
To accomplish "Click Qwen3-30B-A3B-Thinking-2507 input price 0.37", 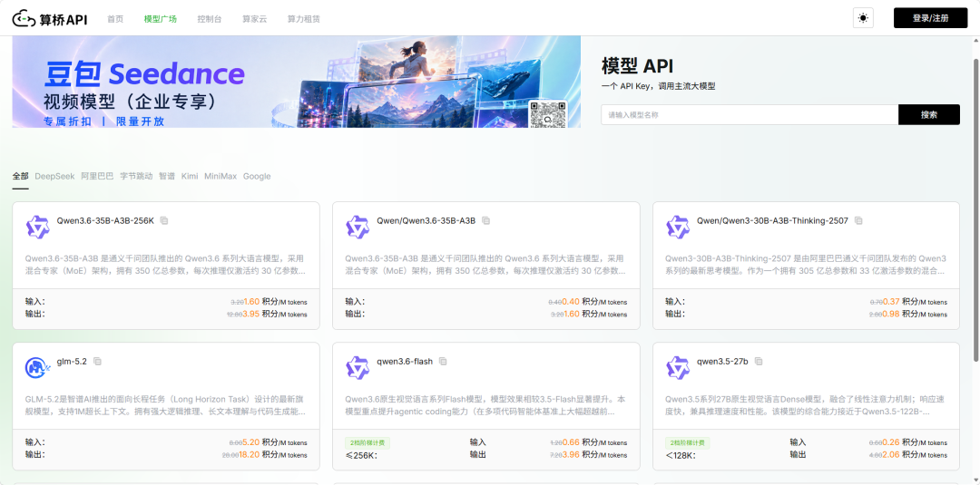I will click(891, 302).
